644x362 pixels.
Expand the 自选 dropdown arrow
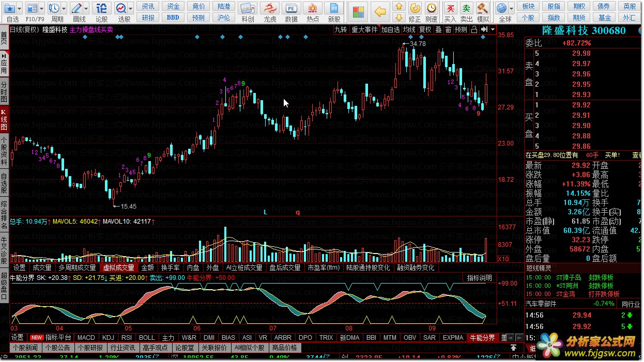pos(20,8)
